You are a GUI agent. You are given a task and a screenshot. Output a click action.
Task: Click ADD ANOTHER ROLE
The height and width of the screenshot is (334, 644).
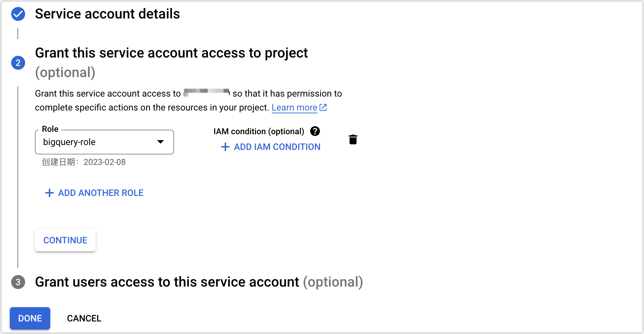point(100,193)
